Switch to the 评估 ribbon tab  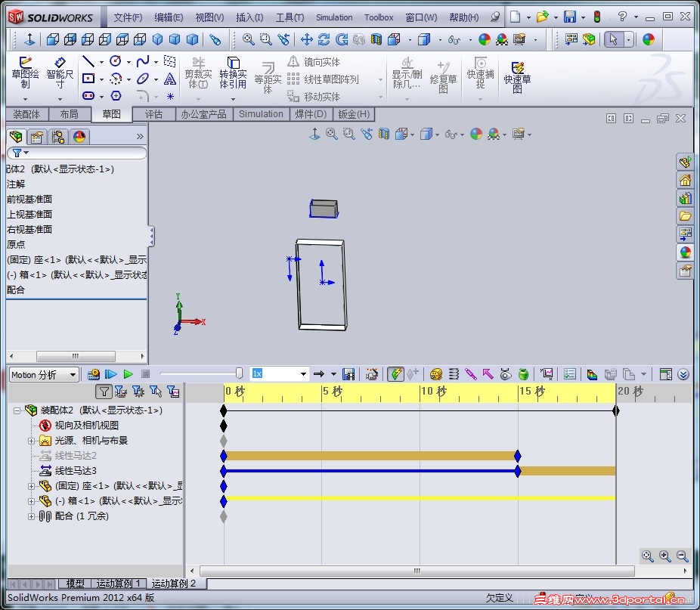coord(153,114)
